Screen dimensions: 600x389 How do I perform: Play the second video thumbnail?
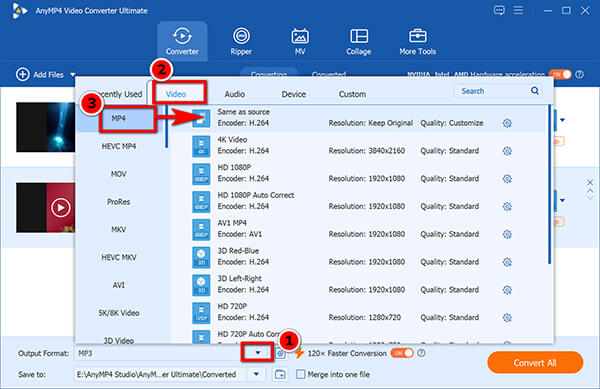(60, 208)
